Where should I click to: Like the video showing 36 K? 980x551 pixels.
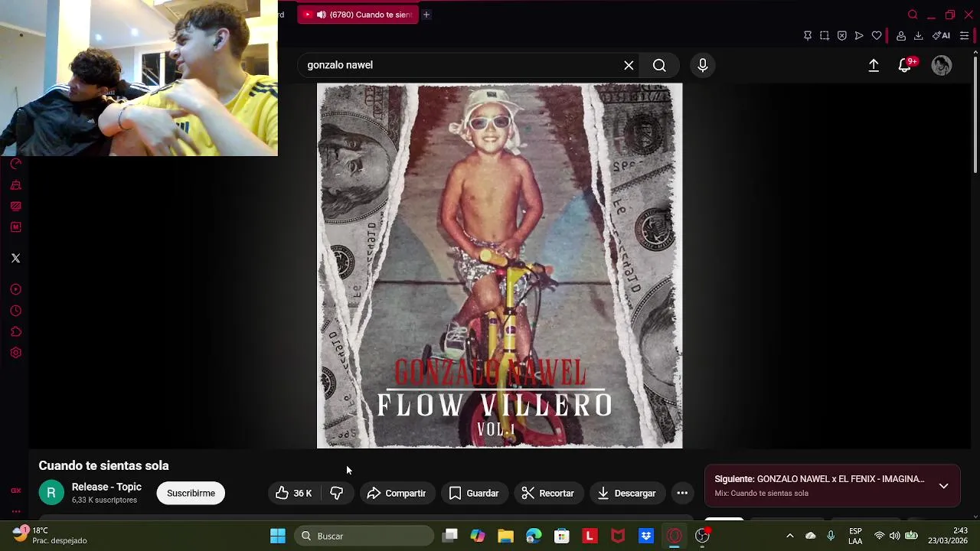point(294,493)
